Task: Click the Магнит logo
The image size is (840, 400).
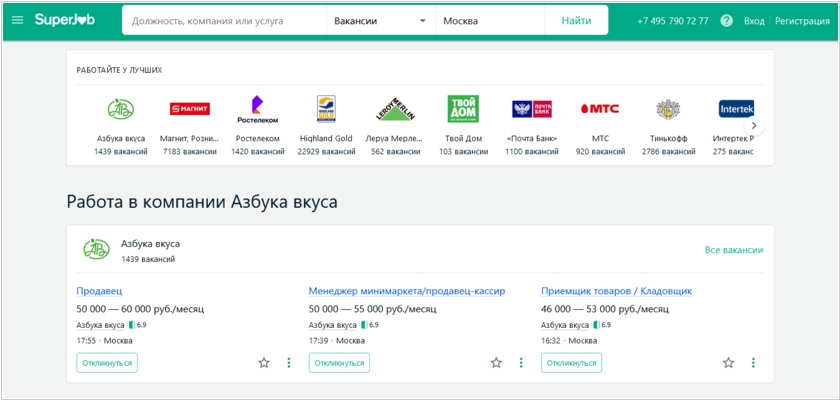Action: point(190,109)
